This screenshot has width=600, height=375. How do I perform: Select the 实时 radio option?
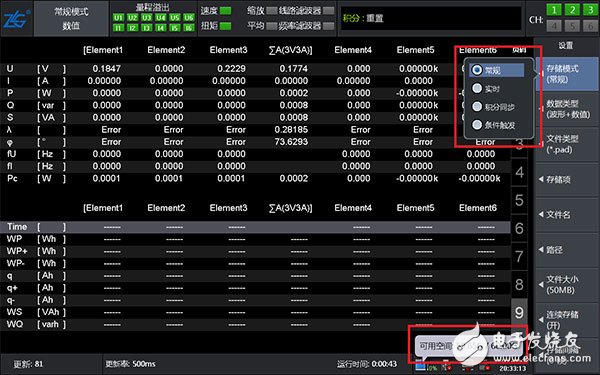477,88
